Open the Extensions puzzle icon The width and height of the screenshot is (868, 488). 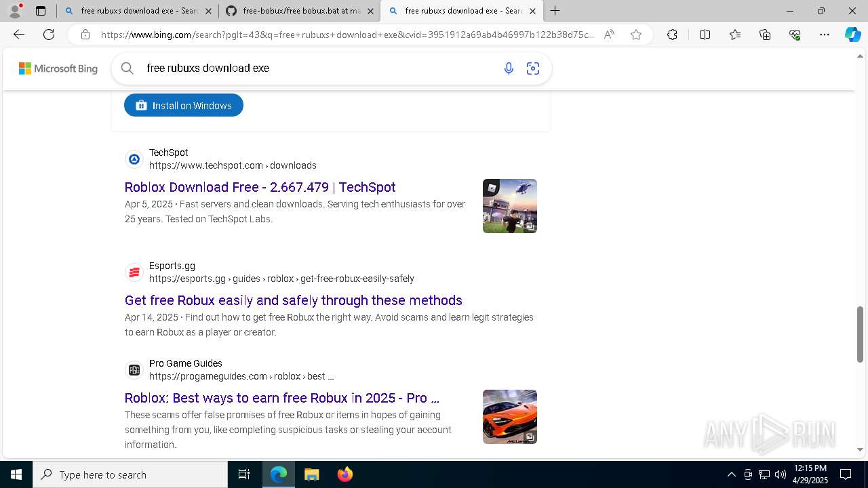click(x=672, y=35)
